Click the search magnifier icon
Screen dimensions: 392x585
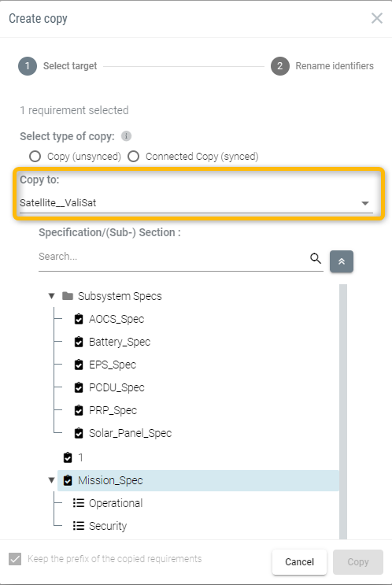[x=316, y=257]
